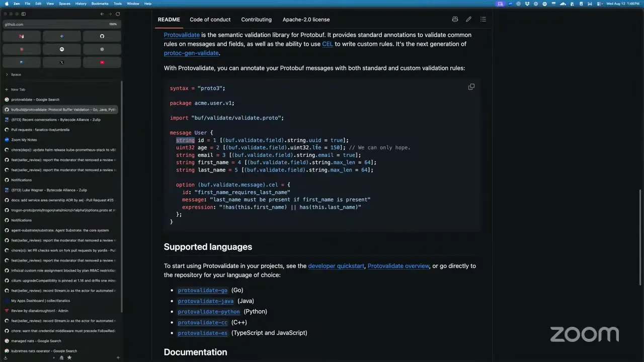Open Copilot icon in README header
Viewport: 644px width, 362px height.
455,19
